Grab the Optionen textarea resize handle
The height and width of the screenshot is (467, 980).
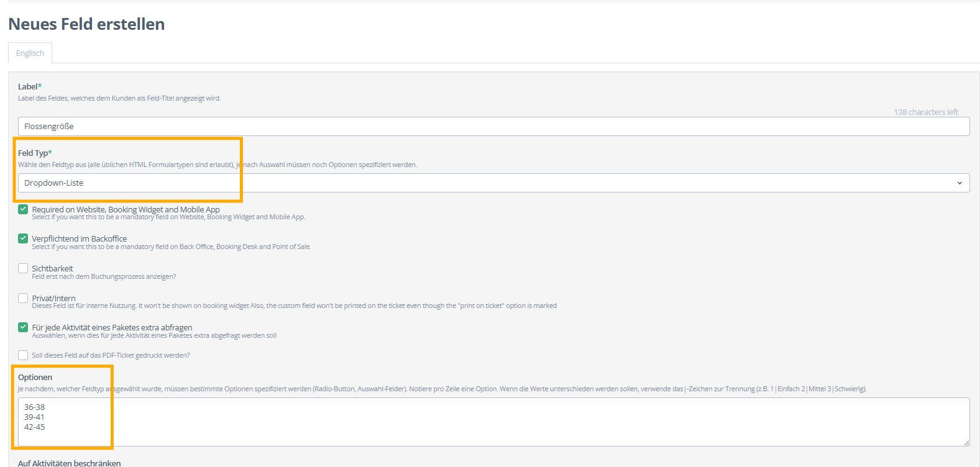[966, 443]
